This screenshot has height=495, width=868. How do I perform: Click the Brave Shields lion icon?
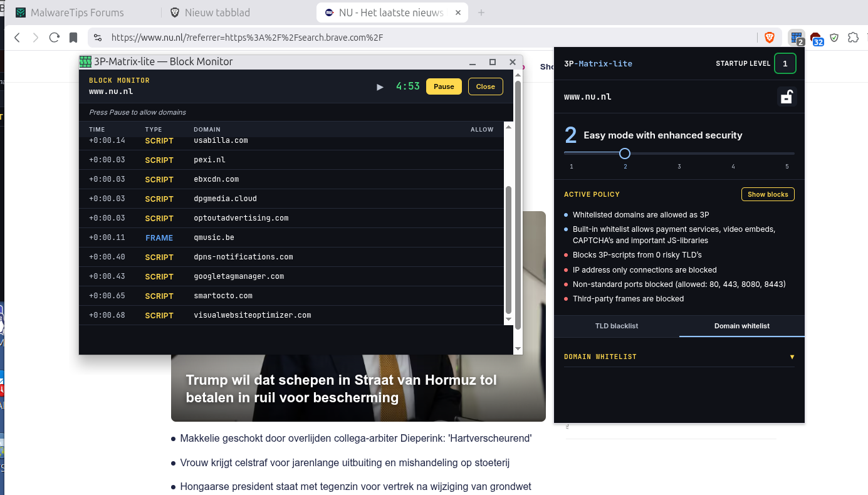(x=769, y=38)
